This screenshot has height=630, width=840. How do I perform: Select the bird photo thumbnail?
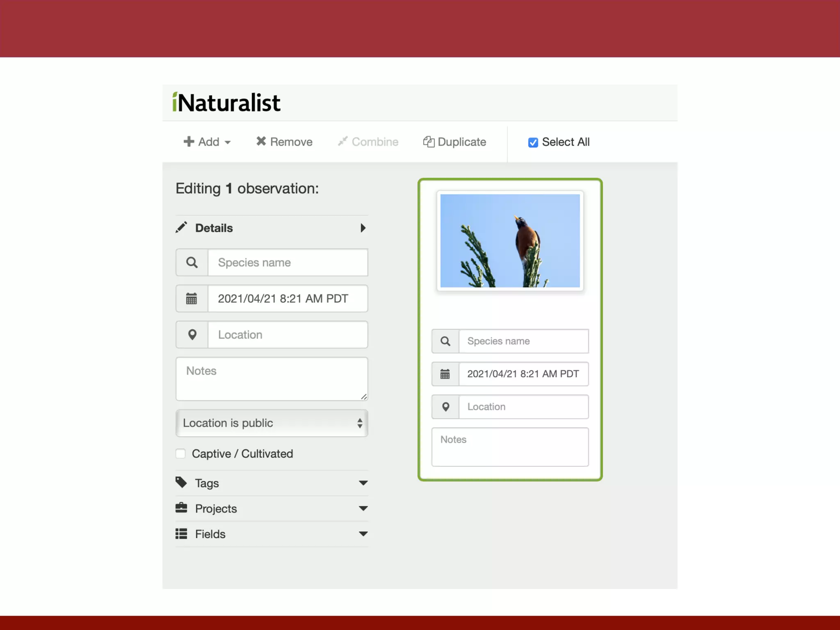coord(510,241)
